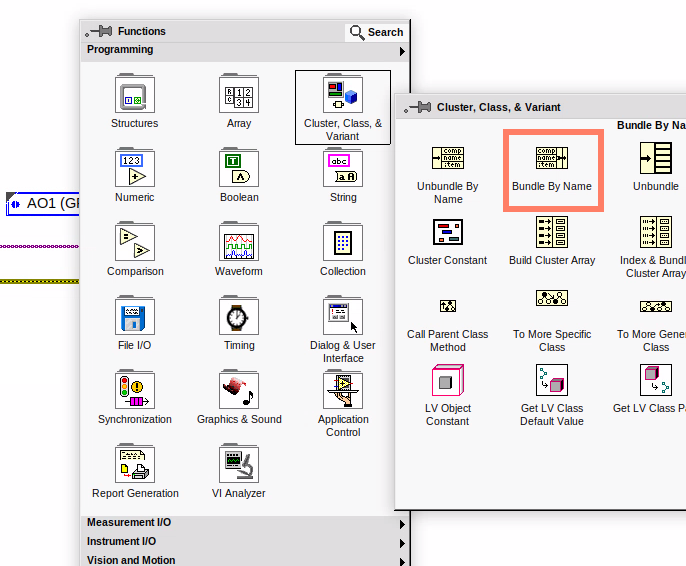Open the VI Analyzer palette
The width and height of the screenshot is (686, 566).
click(x=239, y=464)
